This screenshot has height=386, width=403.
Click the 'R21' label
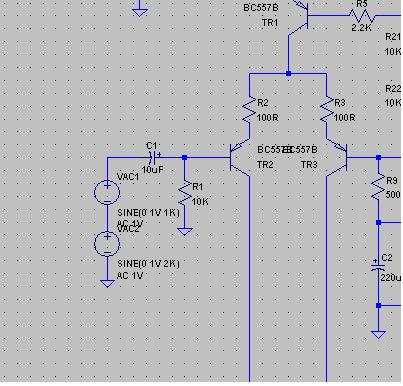[393, 37]
